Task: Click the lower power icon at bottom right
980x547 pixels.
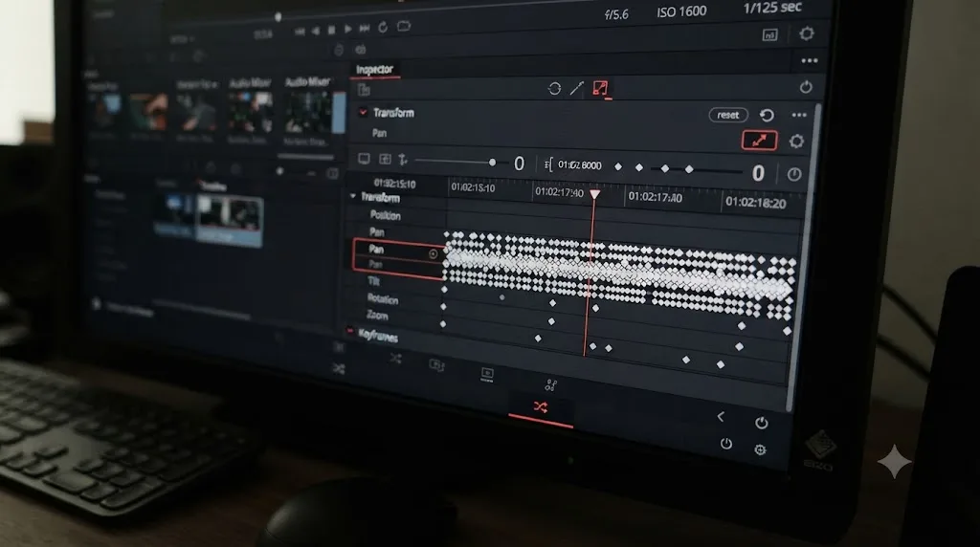Action: coord(725,444)
